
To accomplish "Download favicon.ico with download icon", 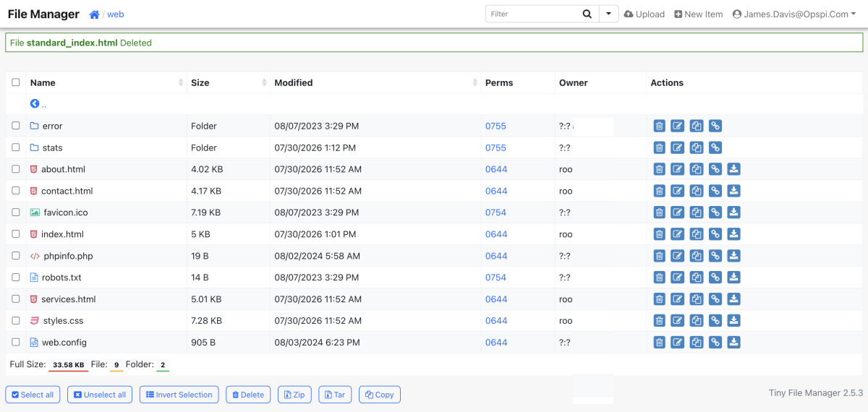I will coord(733,213).
